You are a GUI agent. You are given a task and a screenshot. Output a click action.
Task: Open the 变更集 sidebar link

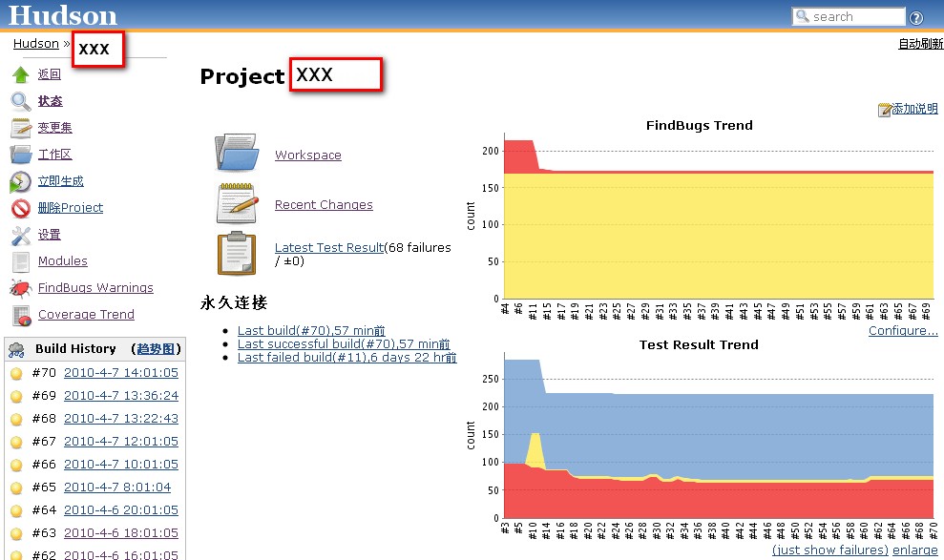[x=54, y=128]
